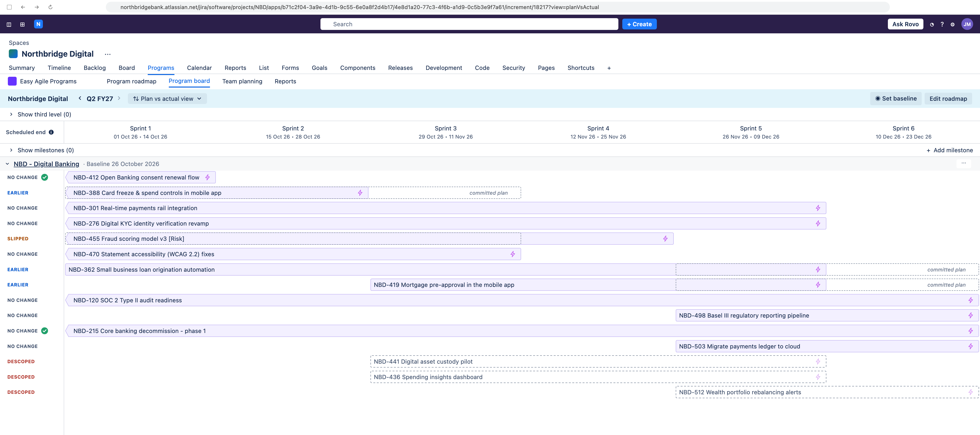The width and height of the screenshot is (980, 435).
Task: Click the Set baseline button
Action: (x=895, y=99)
